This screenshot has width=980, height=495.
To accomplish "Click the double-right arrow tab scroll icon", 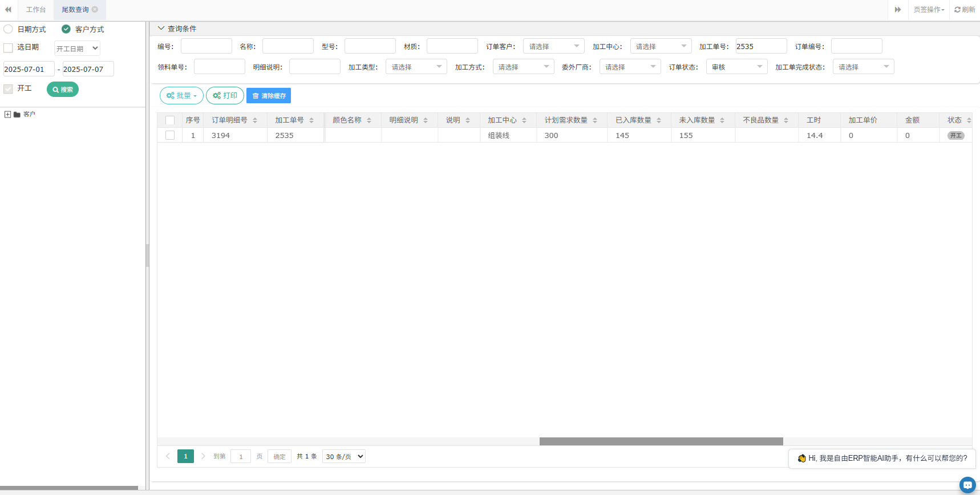I will click(x=898, y=10).
